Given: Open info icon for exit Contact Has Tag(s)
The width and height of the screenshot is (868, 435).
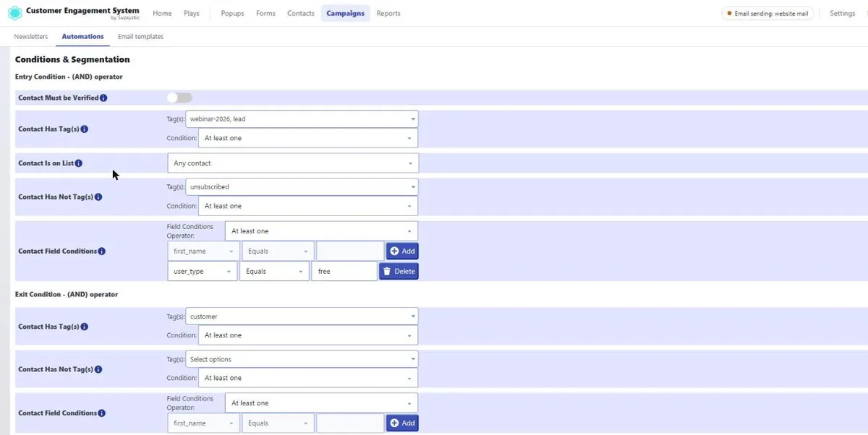Looking at the screenshot, I should click(84, 327).
